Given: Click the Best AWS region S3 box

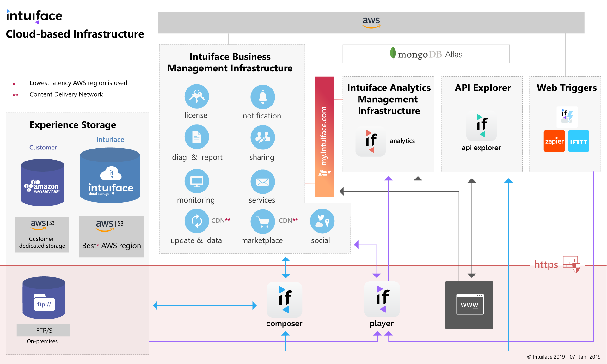Looking at the screenshot, I should tap(111, 237).
